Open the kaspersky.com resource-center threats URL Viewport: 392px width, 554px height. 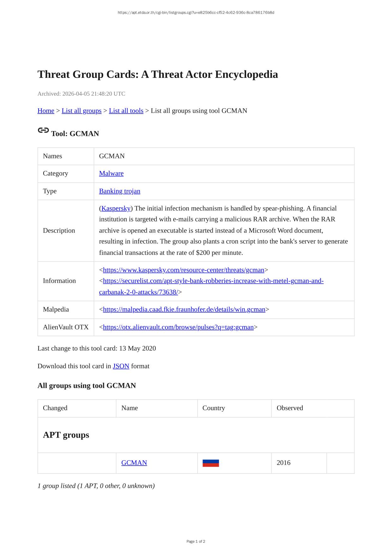183,270
